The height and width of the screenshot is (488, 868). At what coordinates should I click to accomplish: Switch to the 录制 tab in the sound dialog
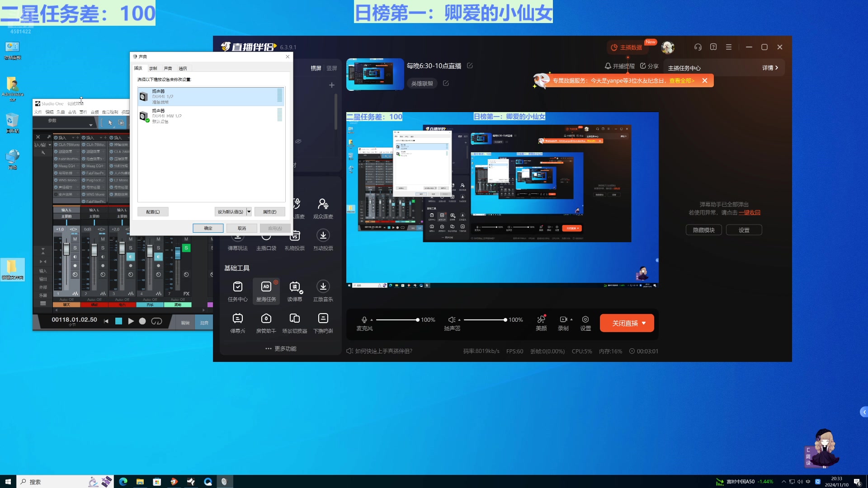(x=153, y=68)
